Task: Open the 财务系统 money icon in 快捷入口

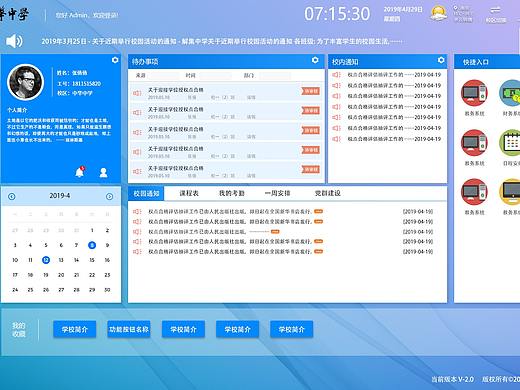Action: point(510,93)
